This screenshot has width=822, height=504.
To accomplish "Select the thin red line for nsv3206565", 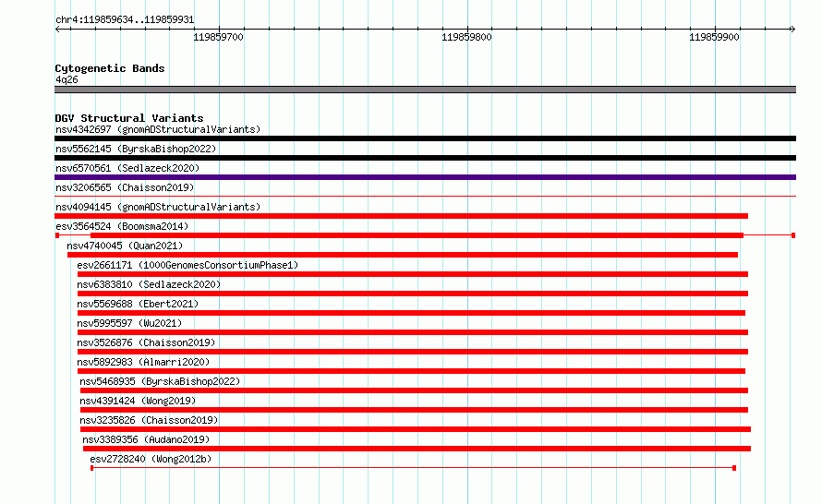I will click(425, 197).
